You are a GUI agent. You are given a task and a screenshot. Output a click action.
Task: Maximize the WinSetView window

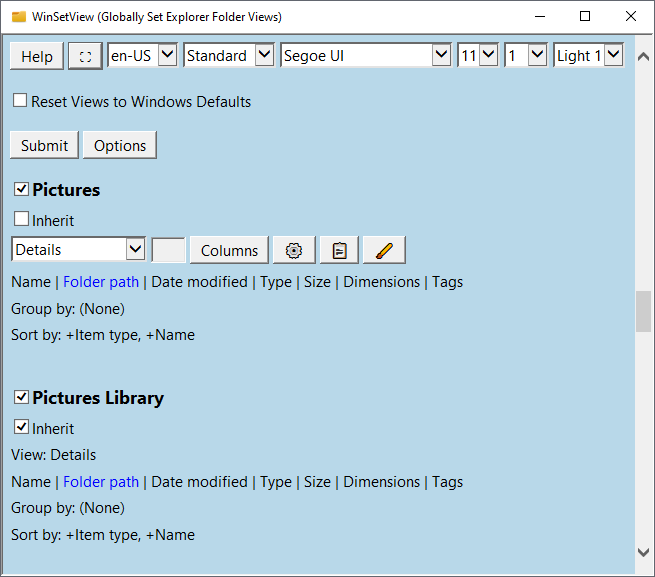(585, 16)
